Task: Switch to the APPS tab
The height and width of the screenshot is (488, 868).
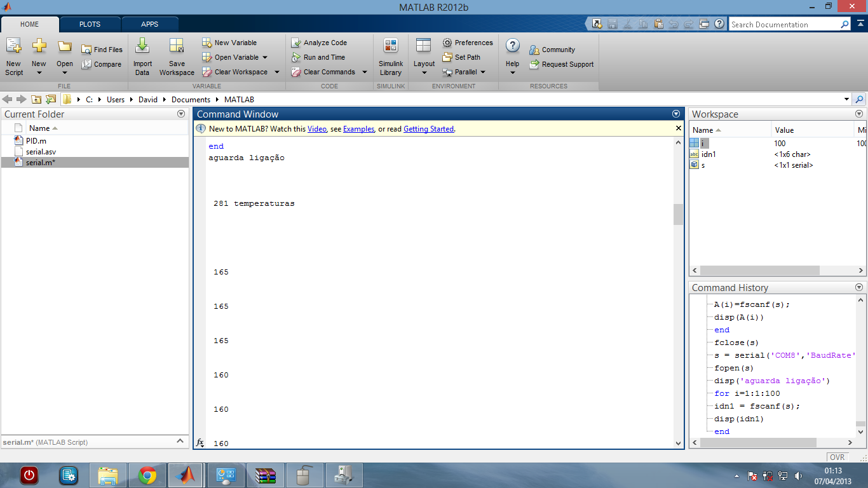Action: tap(150, 24)
